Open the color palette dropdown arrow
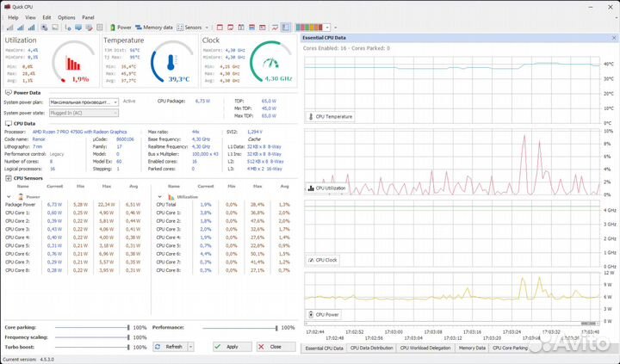This screenshot has width=620, height=364. 327,28
